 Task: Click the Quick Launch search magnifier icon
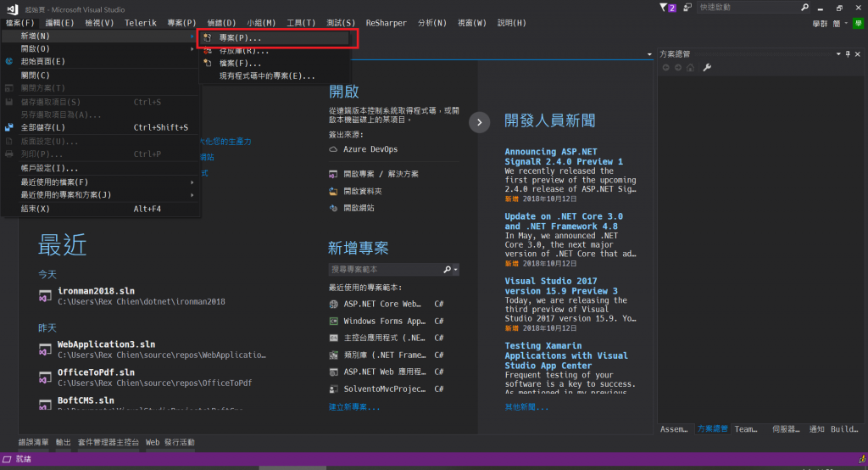tap(805, 7)
